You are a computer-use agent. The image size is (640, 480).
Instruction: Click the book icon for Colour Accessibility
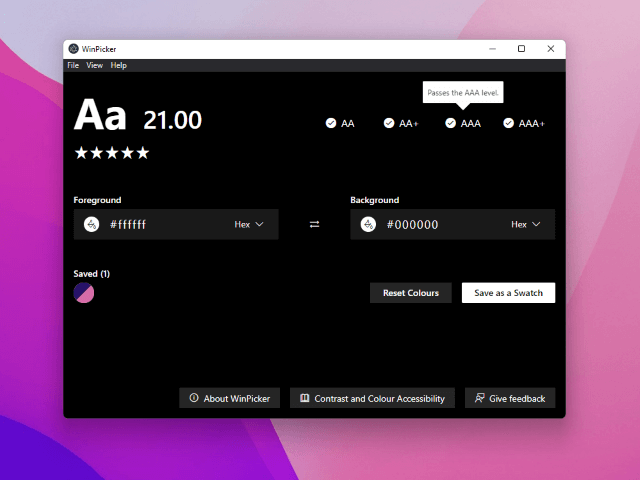click(304, 398)
